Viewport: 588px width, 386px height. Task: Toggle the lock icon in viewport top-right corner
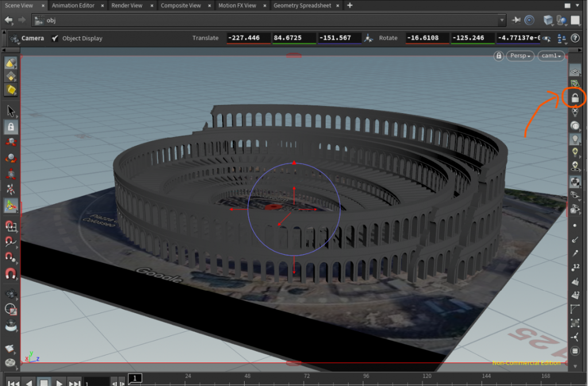(x=498, y=56)
